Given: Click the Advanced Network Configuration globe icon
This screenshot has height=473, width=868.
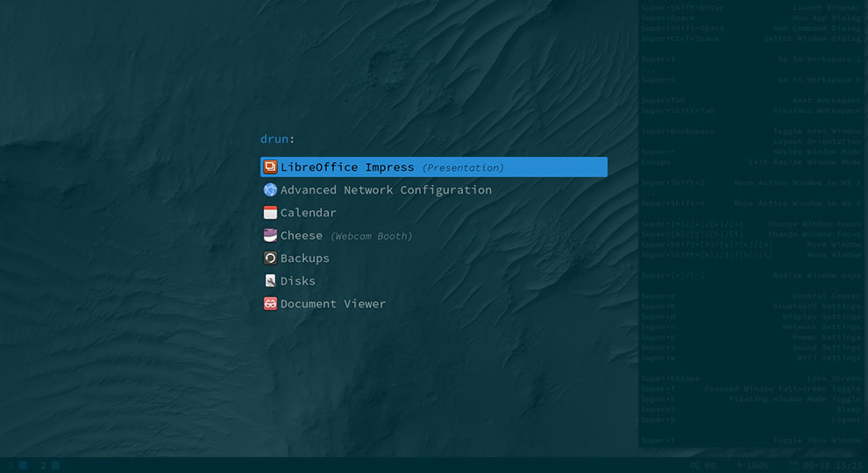Looking at the screenshot, I should [x=270, y=190].
